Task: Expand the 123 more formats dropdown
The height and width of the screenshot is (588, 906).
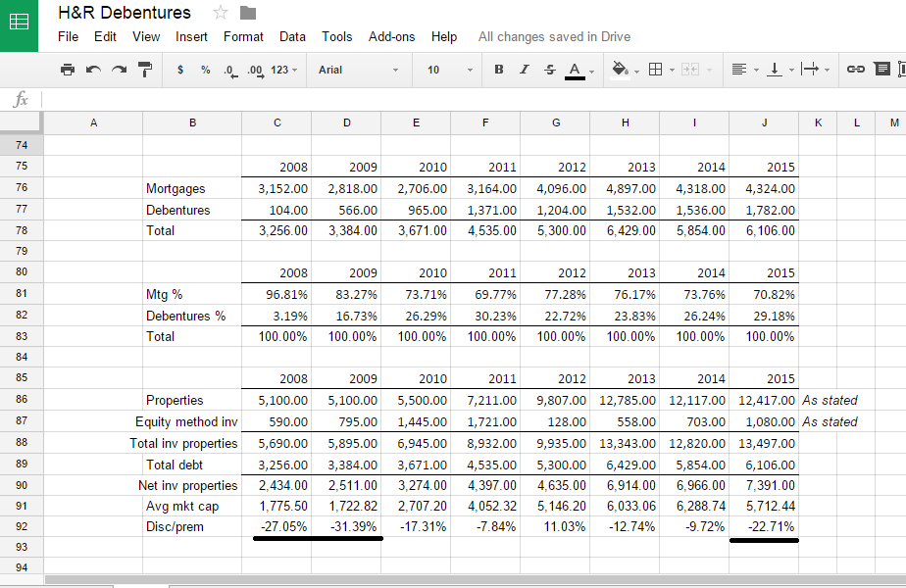Action: click(x=283, y=70)
